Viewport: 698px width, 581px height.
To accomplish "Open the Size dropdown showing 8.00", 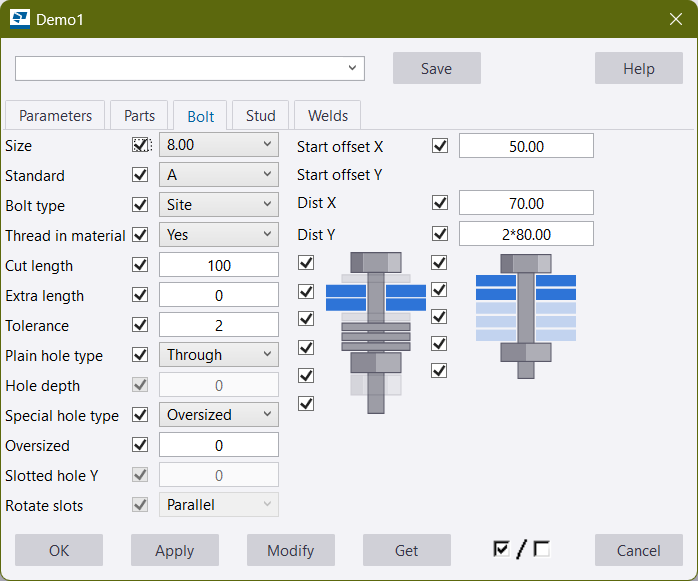I will coord(219,145).
